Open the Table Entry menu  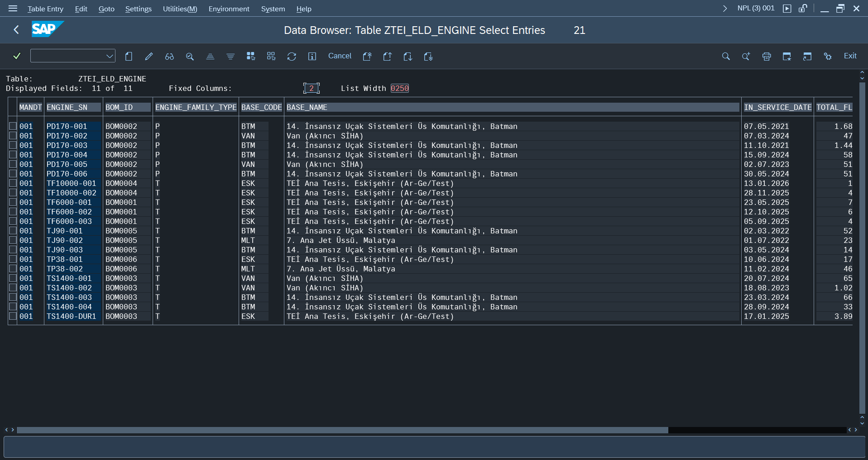(x=45, y=9)
